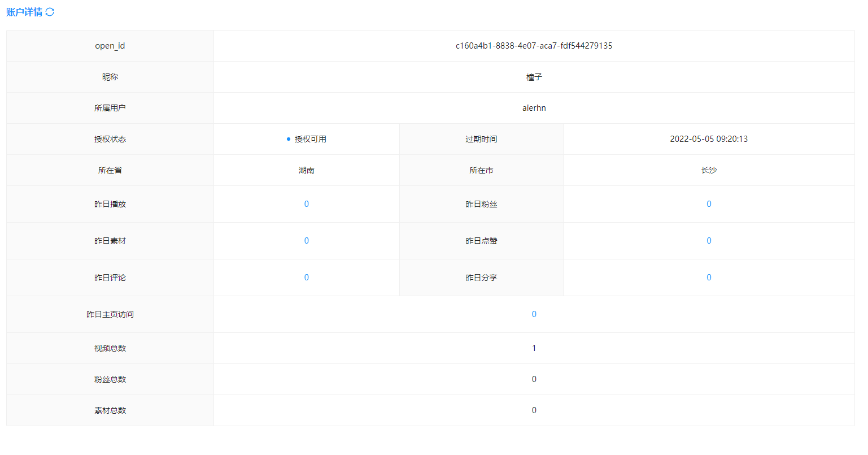This screenshot has height=455, width=868.
Task: Click the 昨日主页访问 value link
Action: pyautogui.click(x=534, y=314)
